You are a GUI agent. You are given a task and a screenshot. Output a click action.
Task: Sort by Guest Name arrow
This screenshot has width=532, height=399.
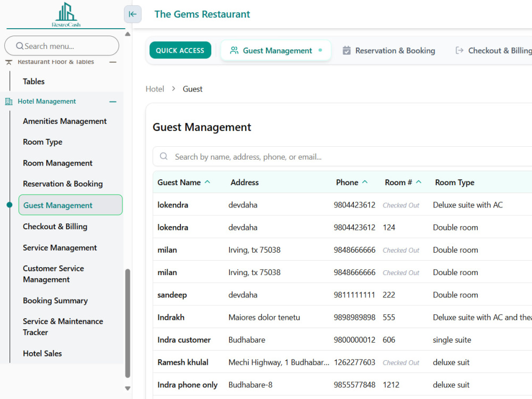coord(207,182)
